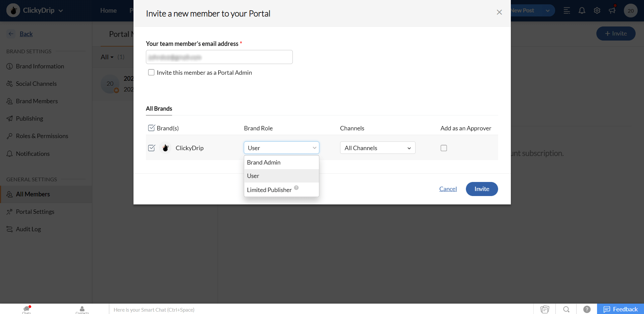
Task: Open Social Channels settings
Action: [x=36, y=84]
